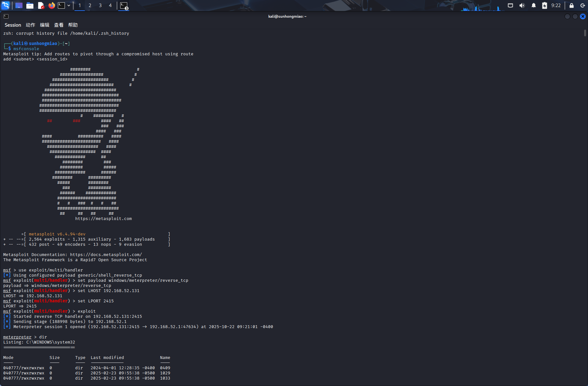This screenshot has width=588, height=386.
Task: Maximize the terminal window
Action: pos(575,16)
